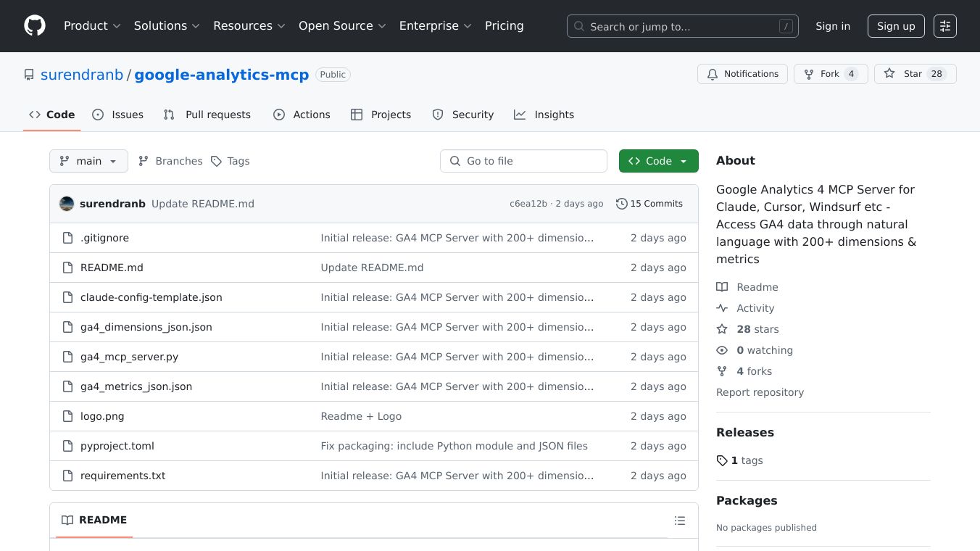Open the ga4_mcp_server.py file

coord(129,357)
